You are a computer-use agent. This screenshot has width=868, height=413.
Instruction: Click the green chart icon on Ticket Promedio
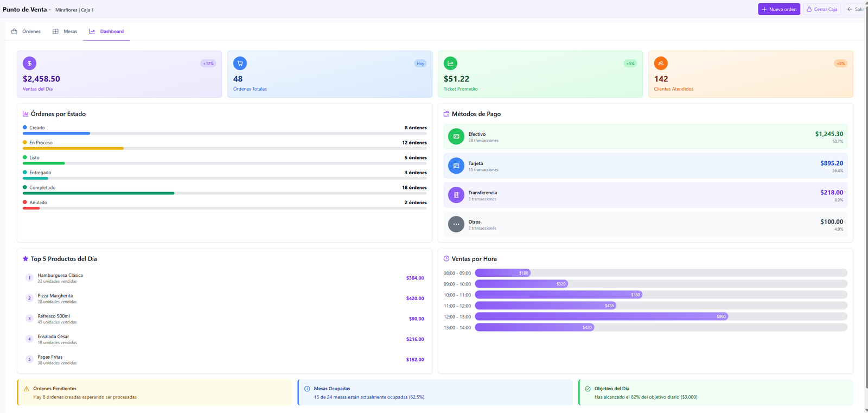pos(450,63)
